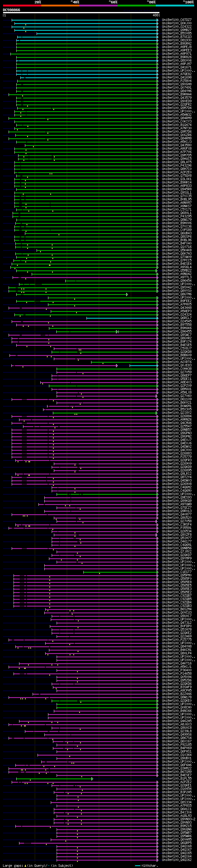The width and height of the screenshot is (197, 868).
Task: Select hit label UniRef100_Q239L8
Action: pos(177,731)
